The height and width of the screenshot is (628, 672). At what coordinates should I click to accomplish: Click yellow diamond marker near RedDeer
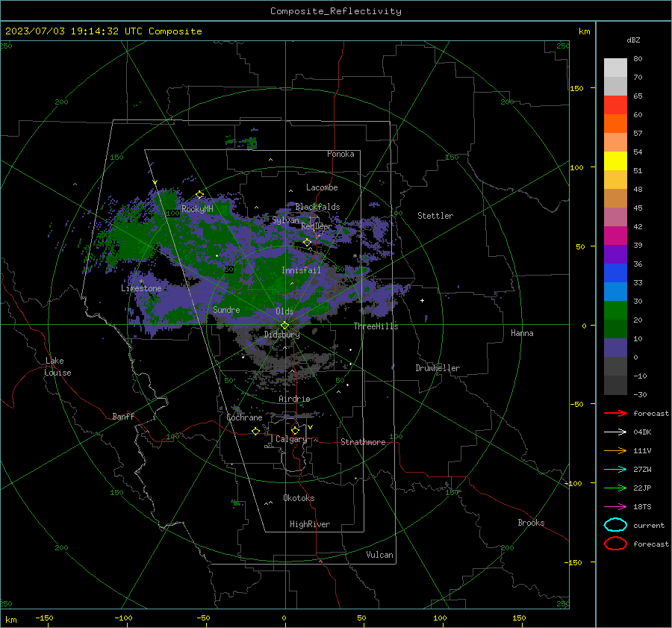[307, 243]
